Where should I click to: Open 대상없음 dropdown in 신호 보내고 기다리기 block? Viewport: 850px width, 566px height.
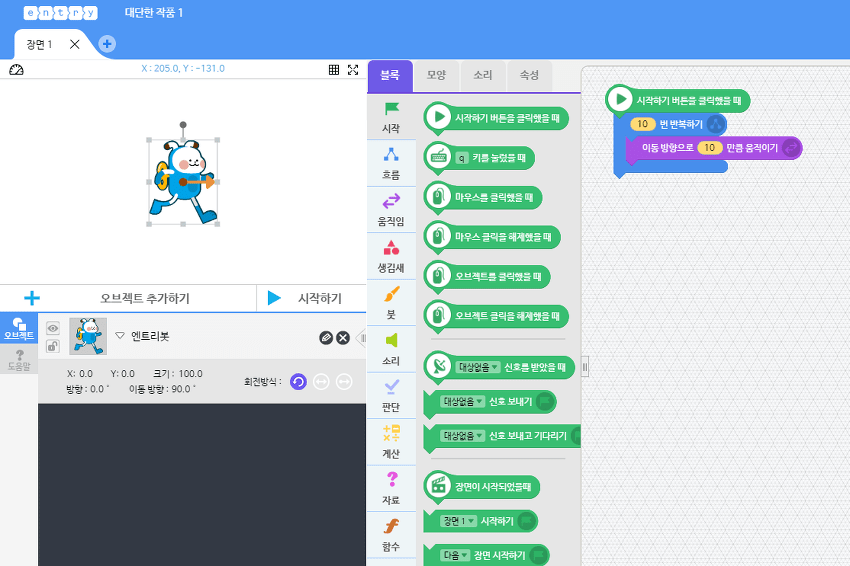[x=462, y=435]
